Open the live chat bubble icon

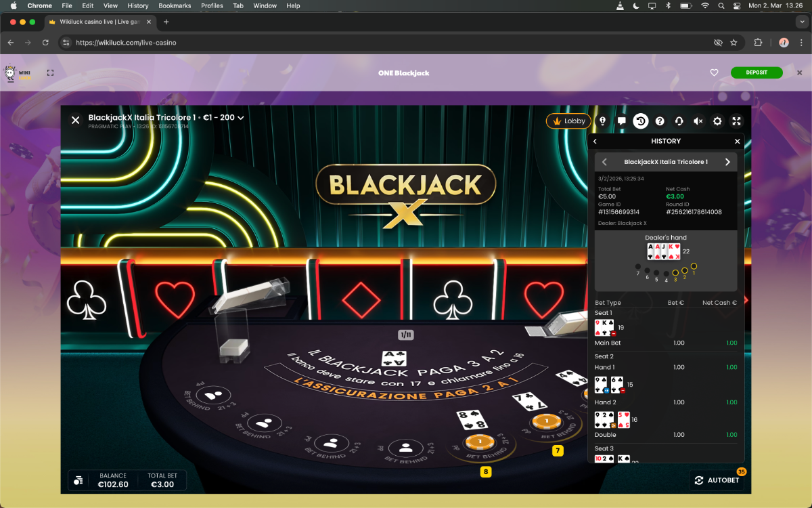point(621,121)
